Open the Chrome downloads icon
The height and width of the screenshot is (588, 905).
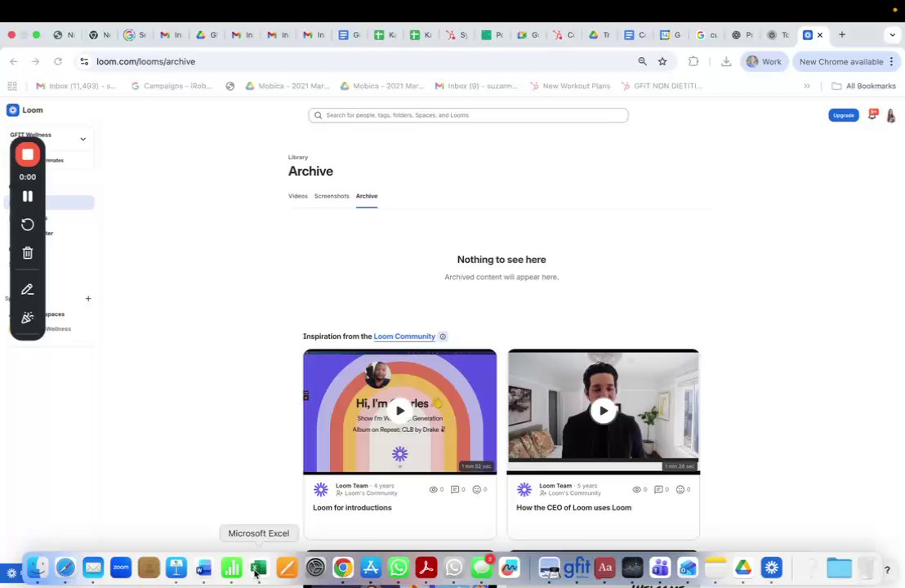click(x=726, y=61)
